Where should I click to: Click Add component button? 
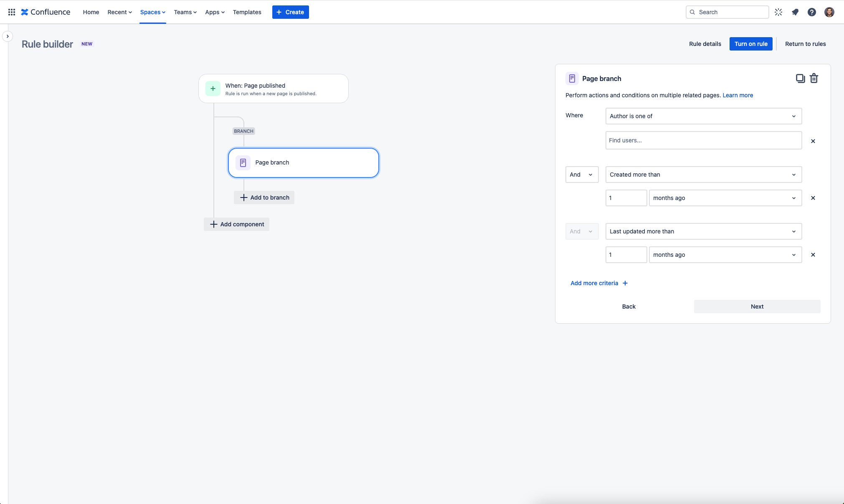coord(237,224)
